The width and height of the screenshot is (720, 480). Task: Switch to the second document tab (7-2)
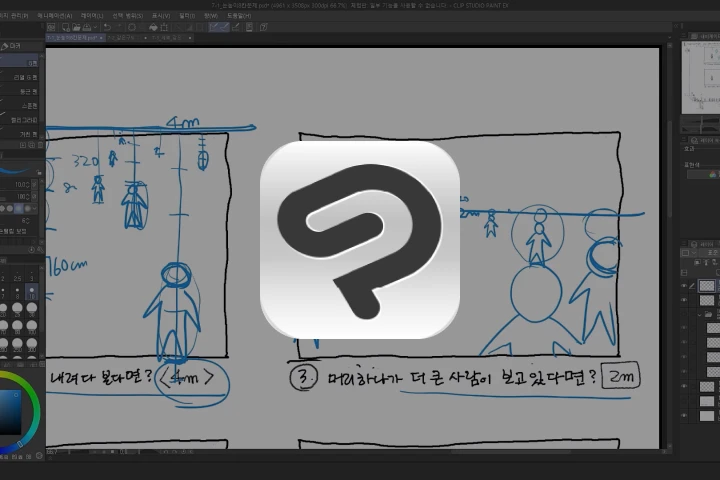[127, 38]
